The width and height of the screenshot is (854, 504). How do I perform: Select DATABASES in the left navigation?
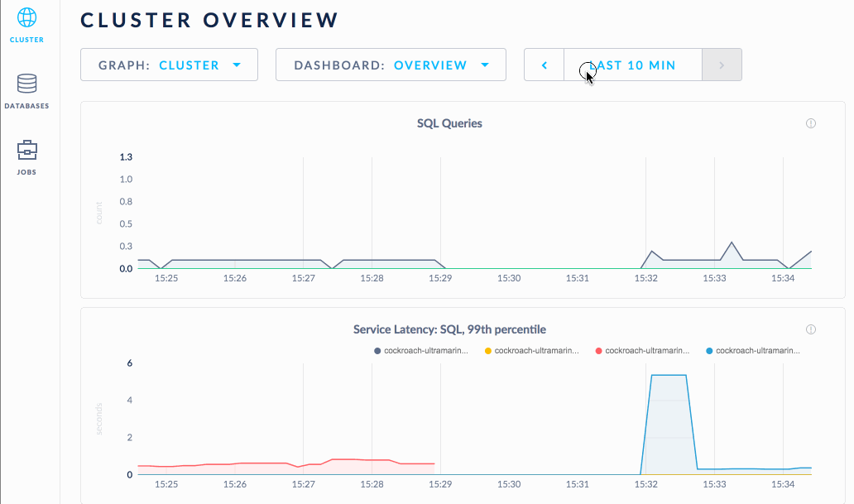pos(26,105)
